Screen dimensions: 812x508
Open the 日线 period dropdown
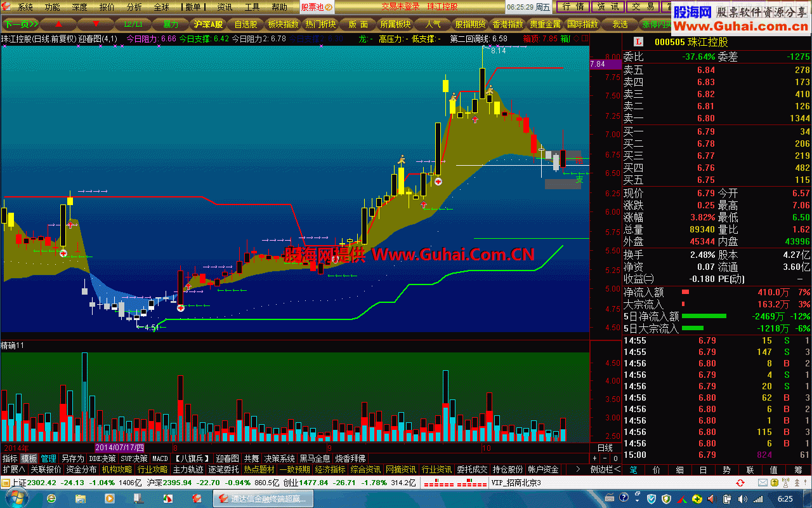[x=605, y=448]
